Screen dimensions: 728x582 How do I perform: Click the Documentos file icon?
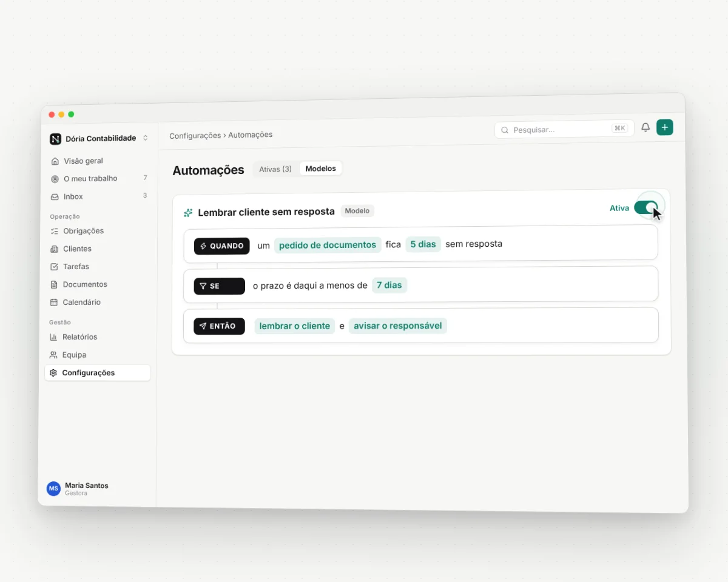point(55,284)
